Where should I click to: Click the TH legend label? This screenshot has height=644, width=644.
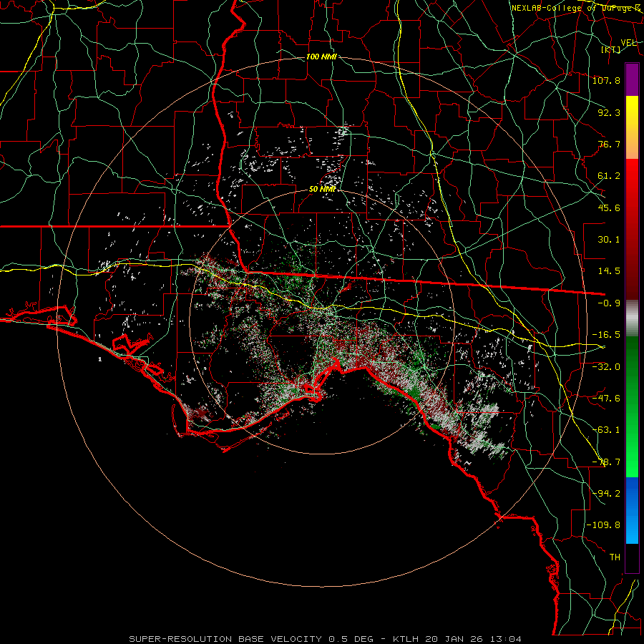point(615,557)
